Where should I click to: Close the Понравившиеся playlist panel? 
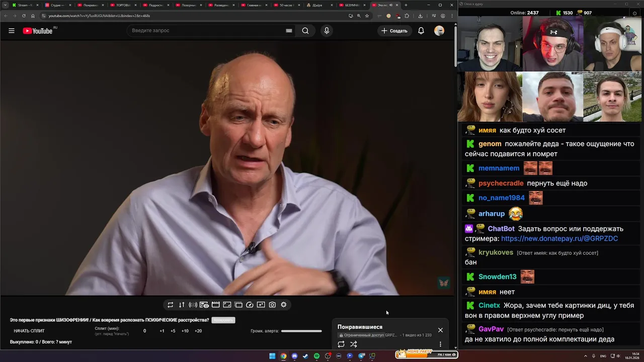point(440,330)
